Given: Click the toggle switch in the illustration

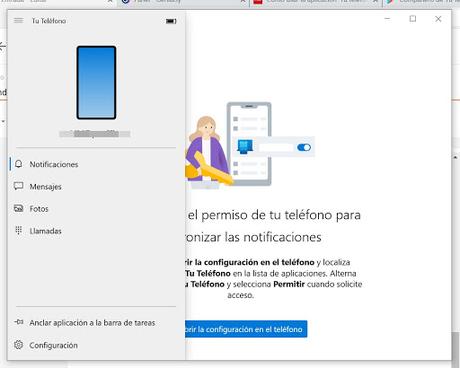Looking at the screenshot, I should tap(304, 147).
